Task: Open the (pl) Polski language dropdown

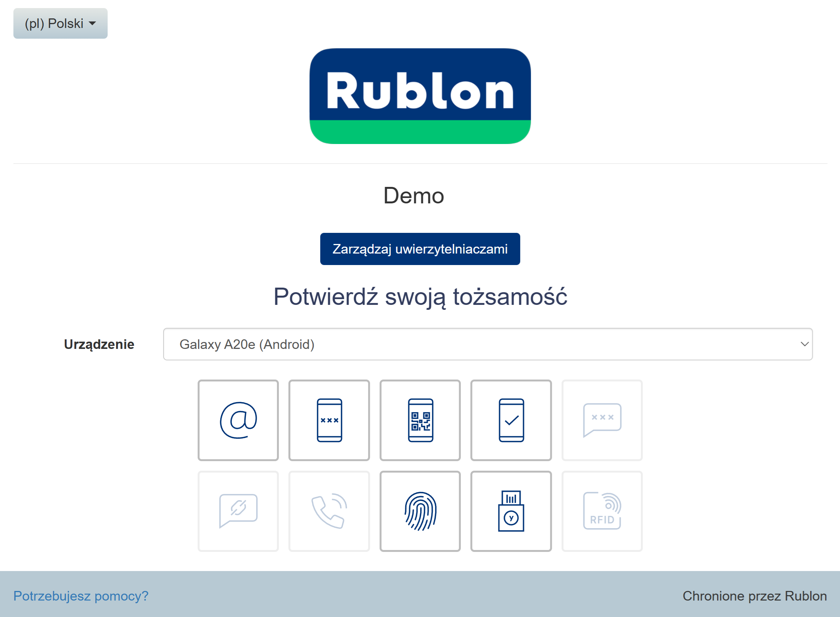Action: click(x=60, y=23)
